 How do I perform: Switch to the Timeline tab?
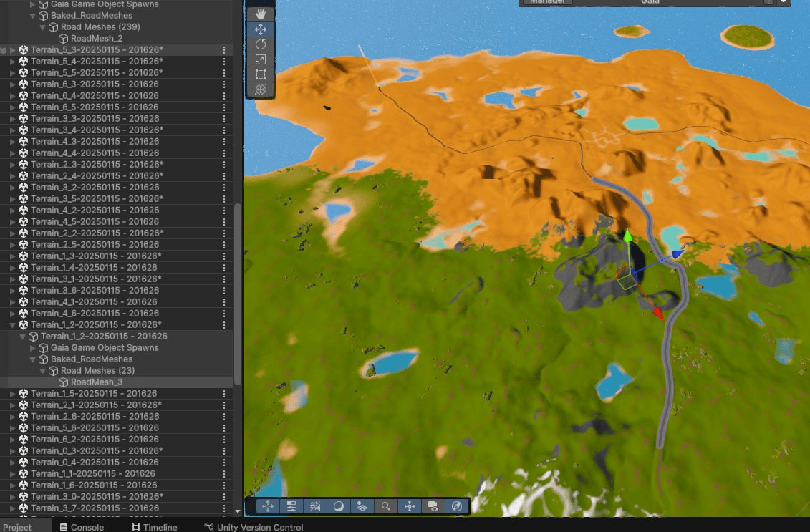coord(154,527)
